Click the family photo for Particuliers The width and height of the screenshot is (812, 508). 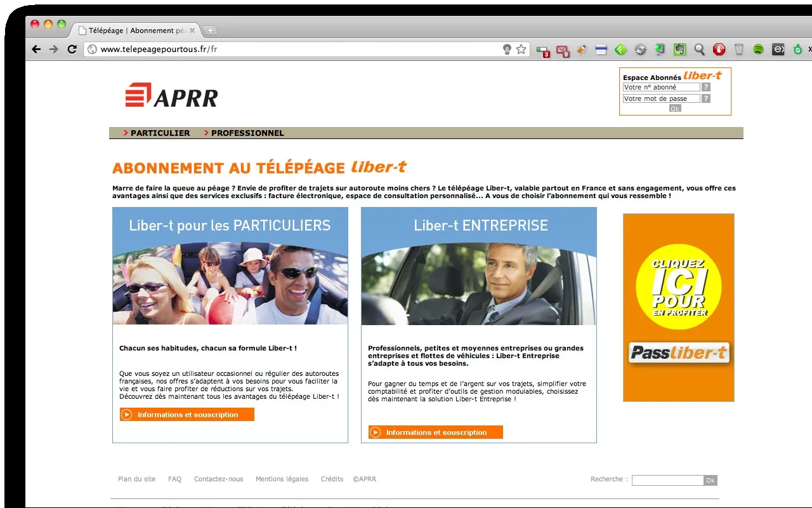coord(230,284)
